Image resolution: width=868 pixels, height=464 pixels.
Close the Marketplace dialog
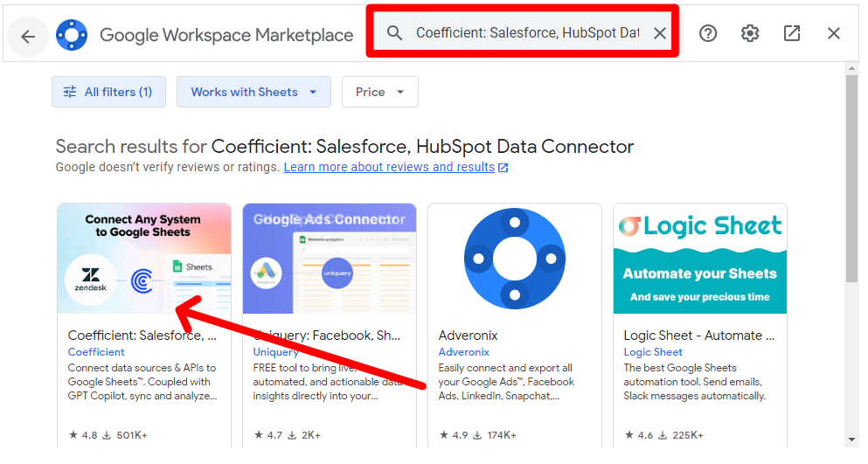834,33
